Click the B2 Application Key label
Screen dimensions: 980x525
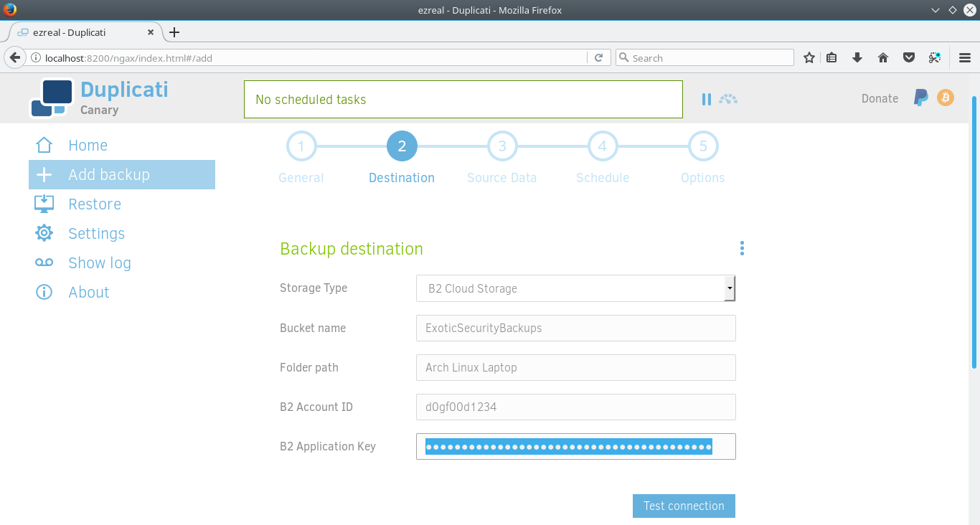tap(328, 446)
